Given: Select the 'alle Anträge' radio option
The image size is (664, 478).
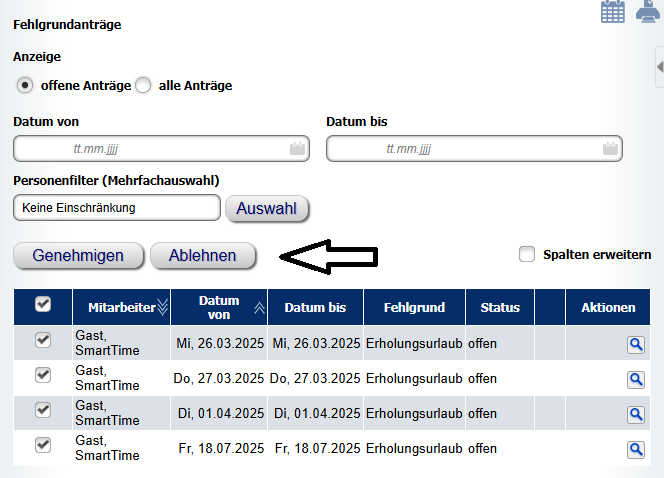Looking at the screenshot, I should click(x=143, y=85).
